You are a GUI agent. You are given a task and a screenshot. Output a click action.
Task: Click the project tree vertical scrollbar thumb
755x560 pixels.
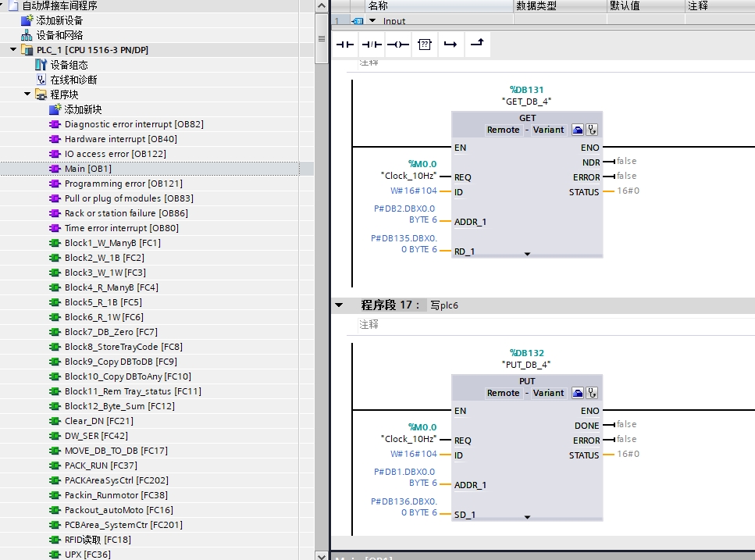(x=321, y=38)
